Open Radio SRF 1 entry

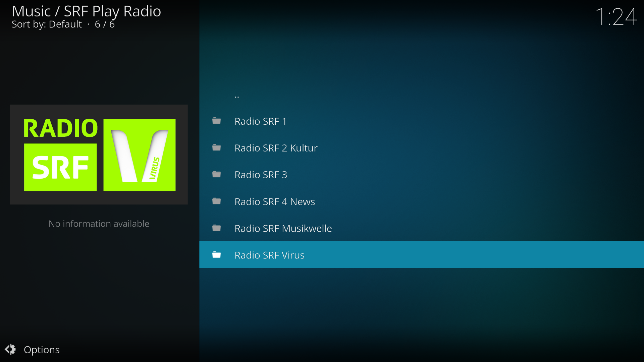[260, 121]
